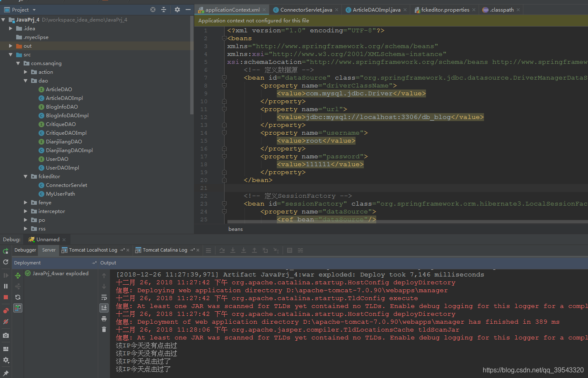
Task: Close the Unnamed debug session tab
Action: coord(64,240)
